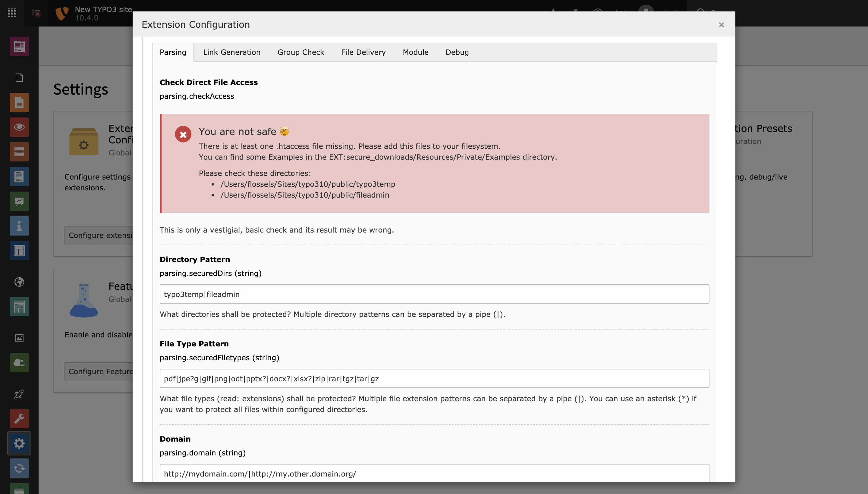Click the 'You are not safe' heading
Screen dimensions: 868x494
click(x=244, y=132)
